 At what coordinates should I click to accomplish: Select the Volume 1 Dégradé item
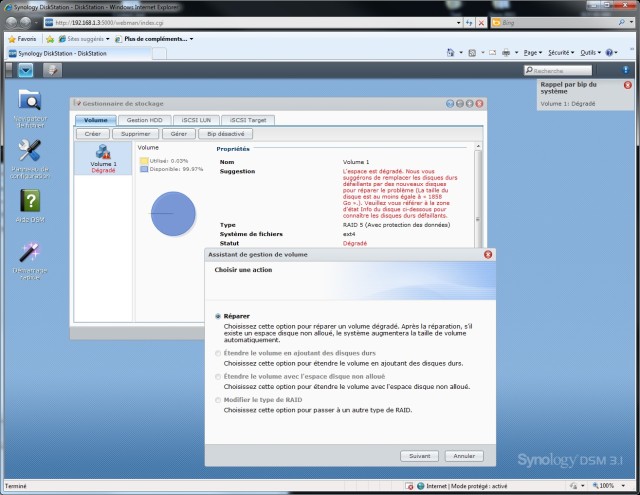pyautogui.click(x=103, y=158)
